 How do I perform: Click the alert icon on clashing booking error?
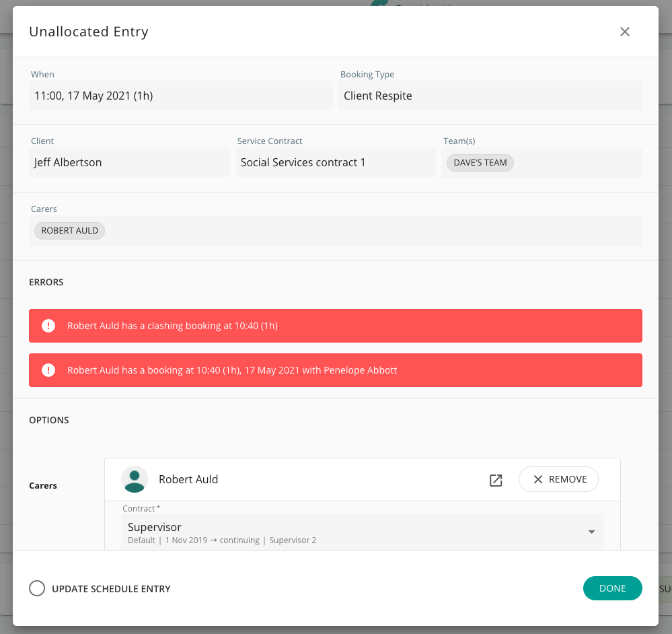coord(48,326)
